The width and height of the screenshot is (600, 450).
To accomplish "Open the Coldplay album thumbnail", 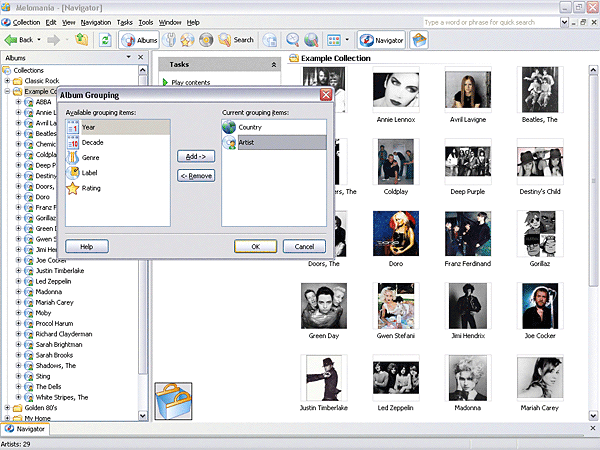I will point(394,160).
